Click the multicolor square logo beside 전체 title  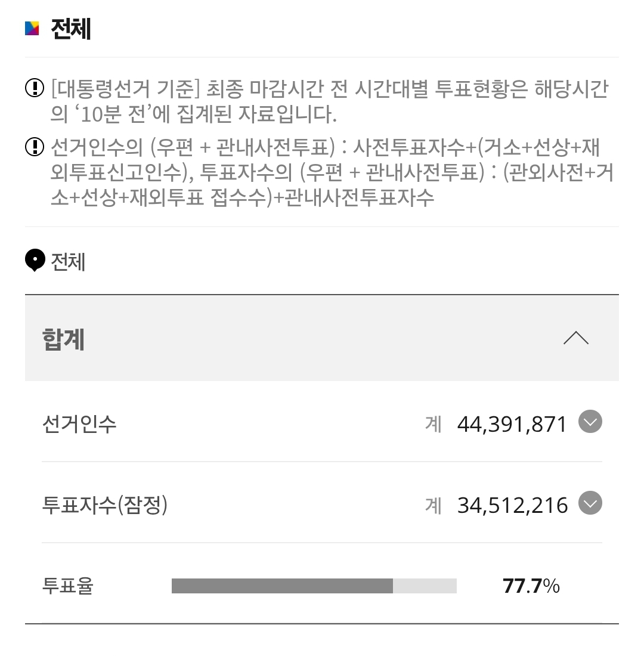pyautogui.click(x=32, y=28)
